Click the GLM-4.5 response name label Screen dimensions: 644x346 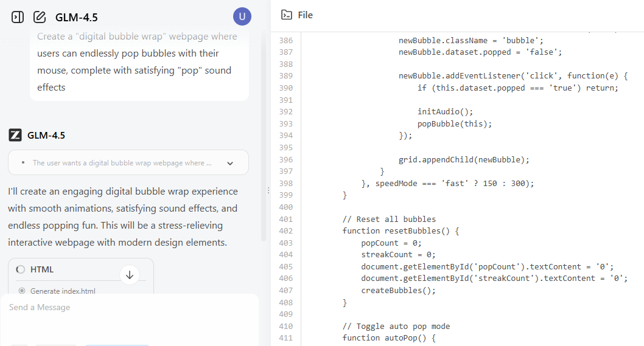pos(46,135)
